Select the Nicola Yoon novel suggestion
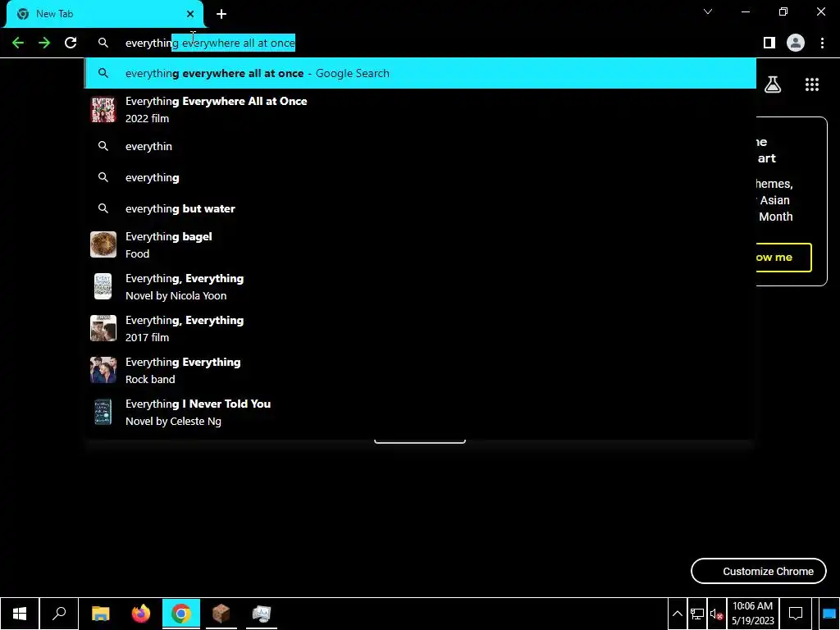Screen dimensions: 840x630 420,286
